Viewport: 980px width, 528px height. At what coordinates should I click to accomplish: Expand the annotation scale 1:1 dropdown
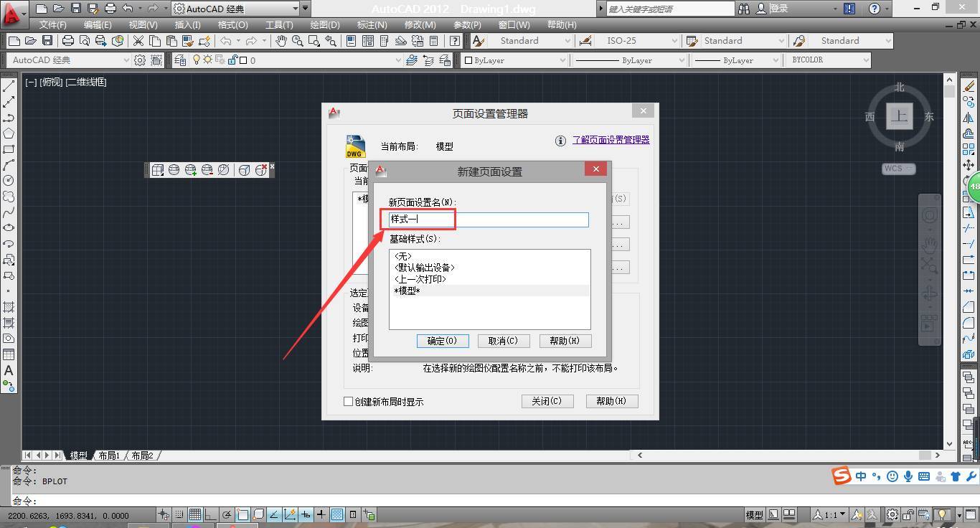pyautogui.click(x=831, y=514)
